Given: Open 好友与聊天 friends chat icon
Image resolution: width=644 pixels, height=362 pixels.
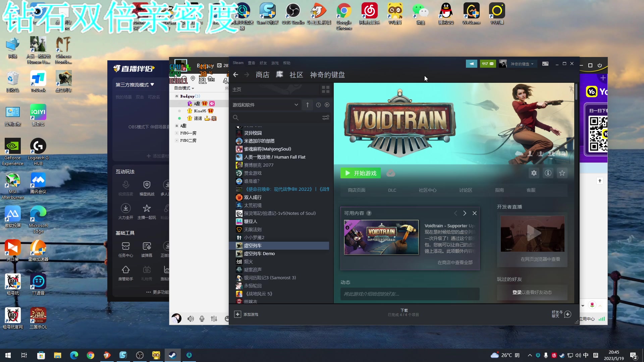Looking at the screenshot, I should pos(568,314).
